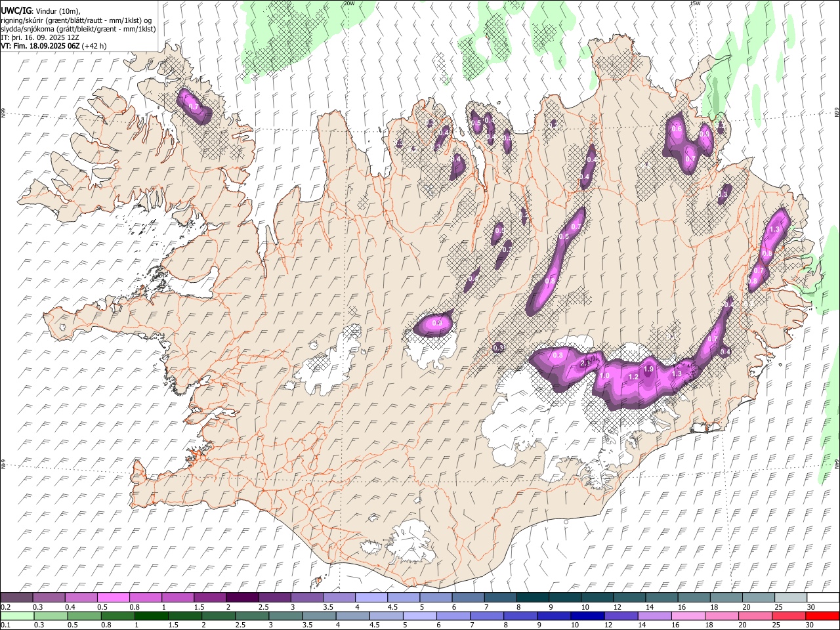The image size is (840, 630).
Task: Select the 2 forest green swatch in lower legend row
Action: (218, 616)
